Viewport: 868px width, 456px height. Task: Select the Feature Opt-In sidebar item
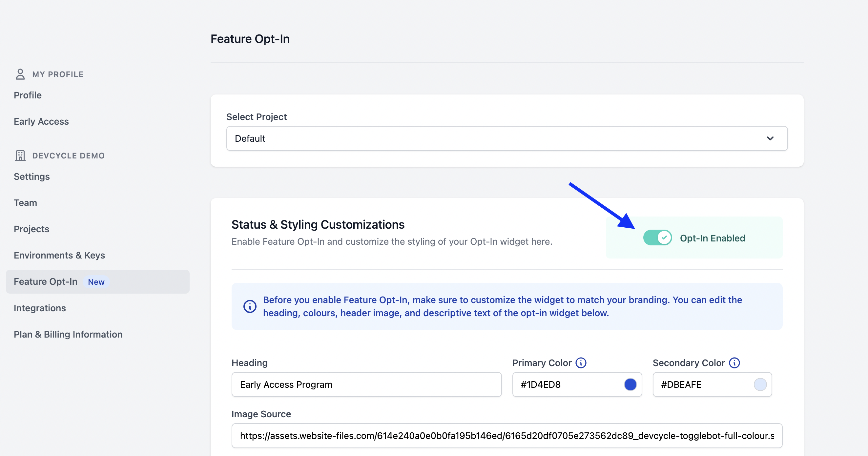pyautogui.click(x=46, y=281)
